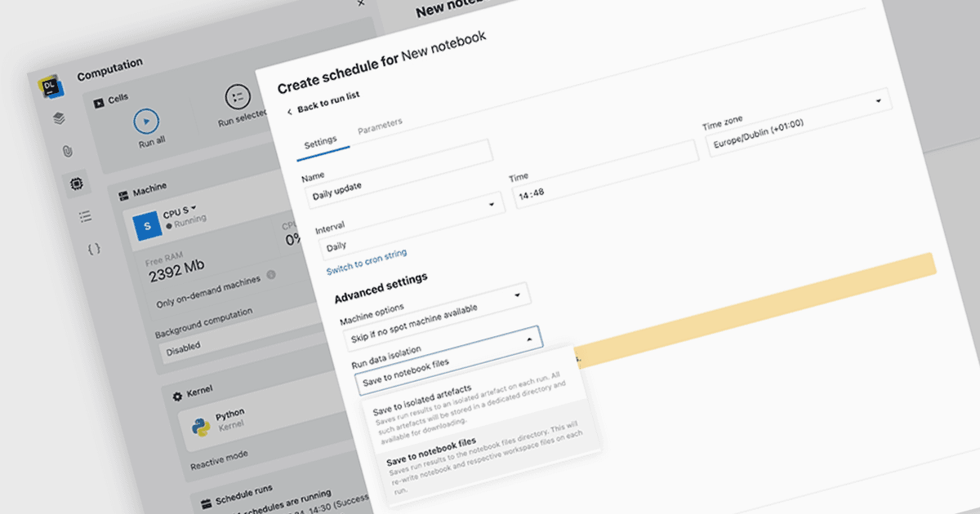Viewport: 980px width, 514px height.
Task: Click the Reactive mode text
Action: (x=220, y=459)
